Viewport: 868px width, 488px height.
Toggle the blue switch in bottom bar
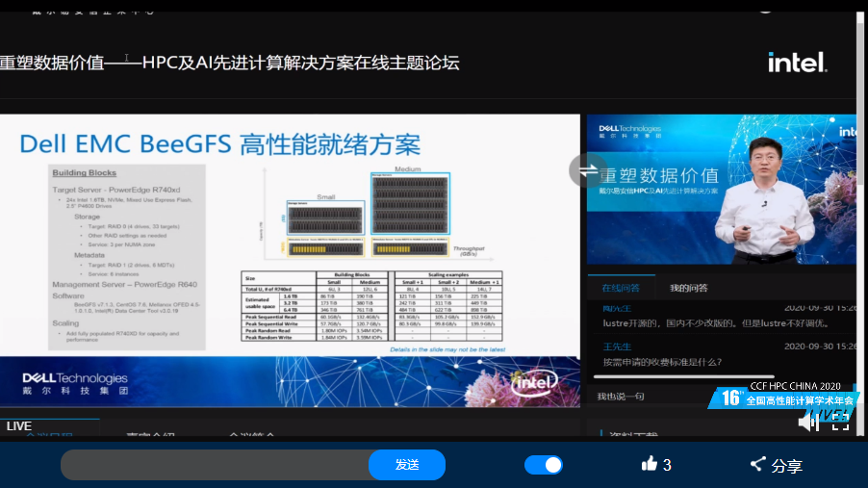pos(544,465)
